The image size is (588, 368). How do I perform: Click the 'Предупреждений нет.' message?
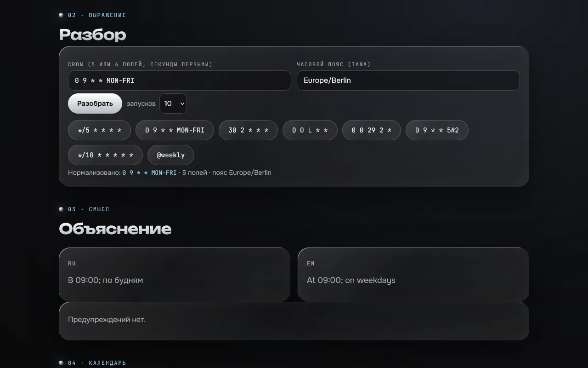point(107,319)
